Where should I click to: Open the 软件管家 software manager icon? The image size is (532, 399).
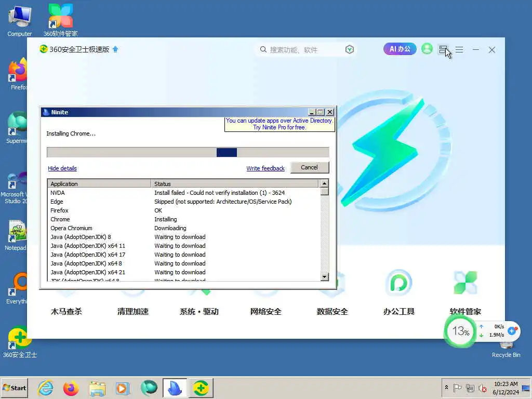coord(465,282)
